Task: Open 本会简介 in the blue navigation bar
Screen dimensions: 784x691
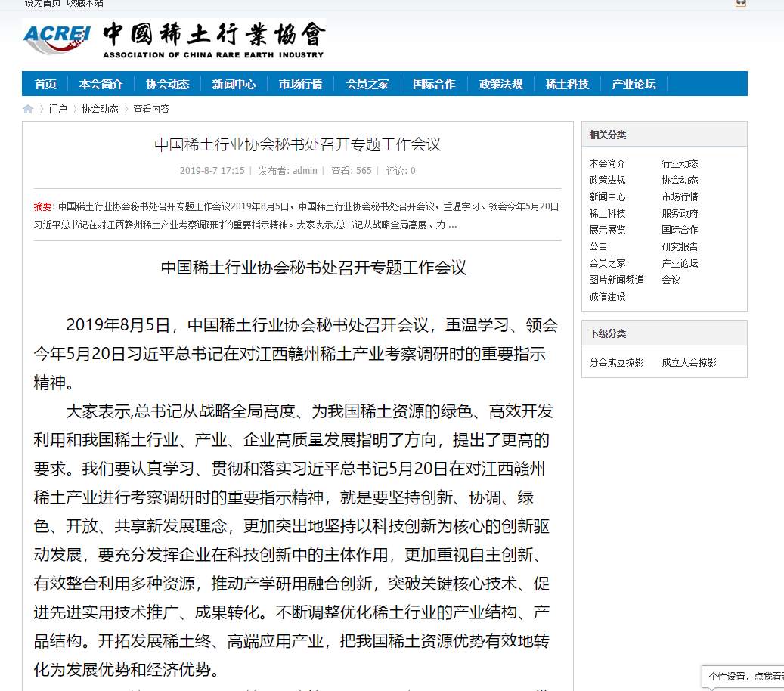Action: (101, 84)
